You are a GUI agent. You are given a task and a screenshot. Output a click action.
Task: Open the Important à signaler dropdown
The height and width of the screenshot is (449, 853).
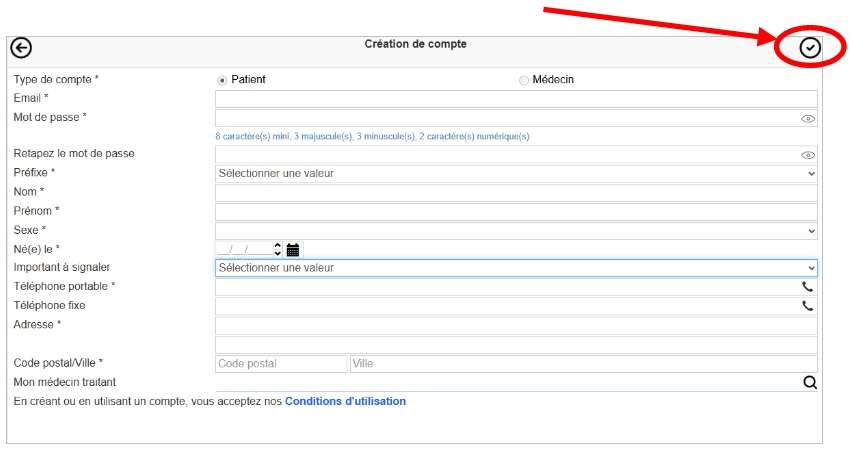pos(515,268)
